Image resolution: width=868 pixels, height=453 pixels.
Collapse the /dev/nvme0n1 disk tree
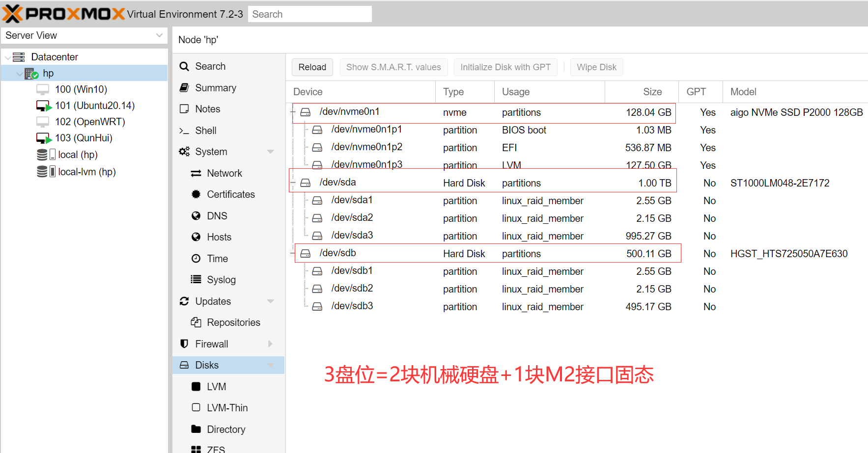(x=293, y=112)
